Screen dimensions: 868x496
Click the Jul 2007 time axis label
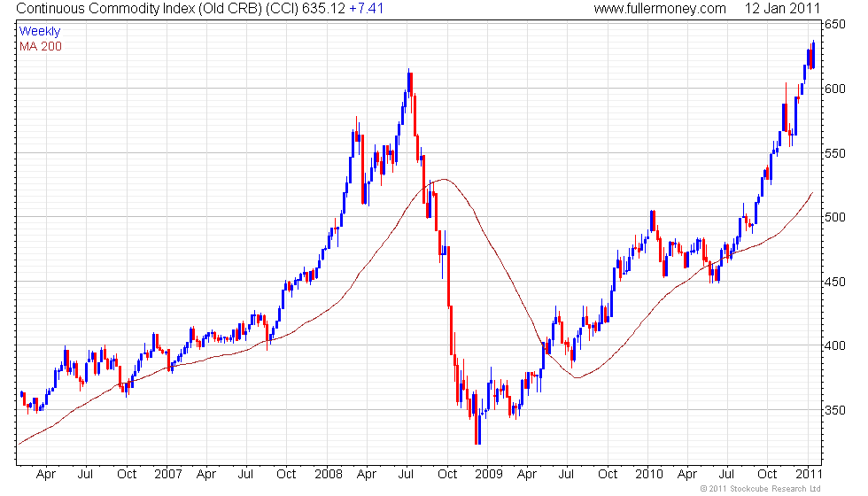246,475
